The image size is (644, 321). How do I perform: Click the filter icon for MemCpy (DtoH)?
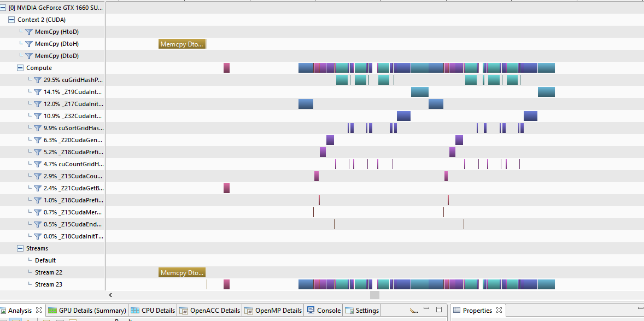coord(29,44)
